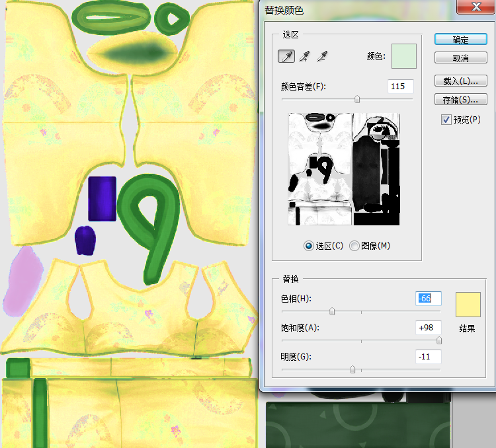
Task: Click the 取消 button
Action: tap(461, 58)
